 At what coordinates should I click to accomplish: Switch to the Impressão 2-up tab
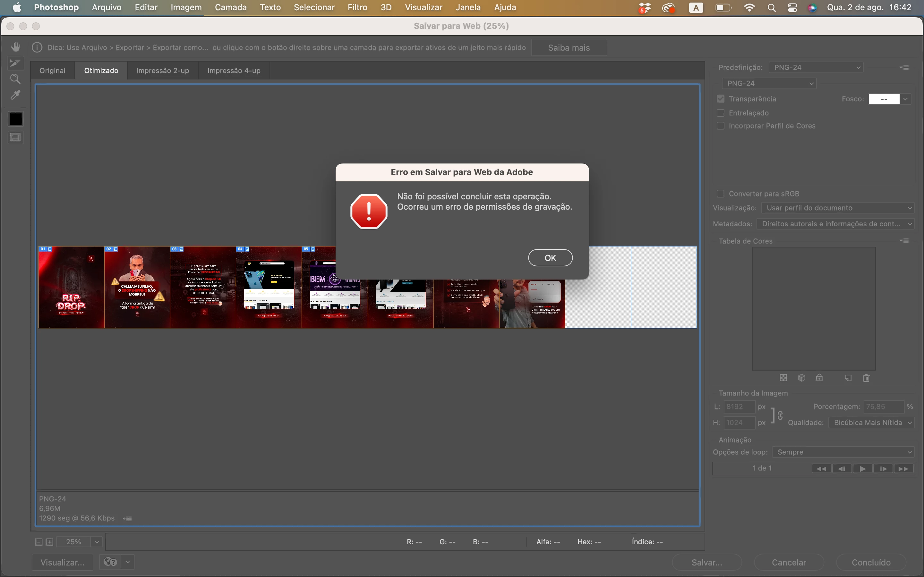tap(163, 71)
